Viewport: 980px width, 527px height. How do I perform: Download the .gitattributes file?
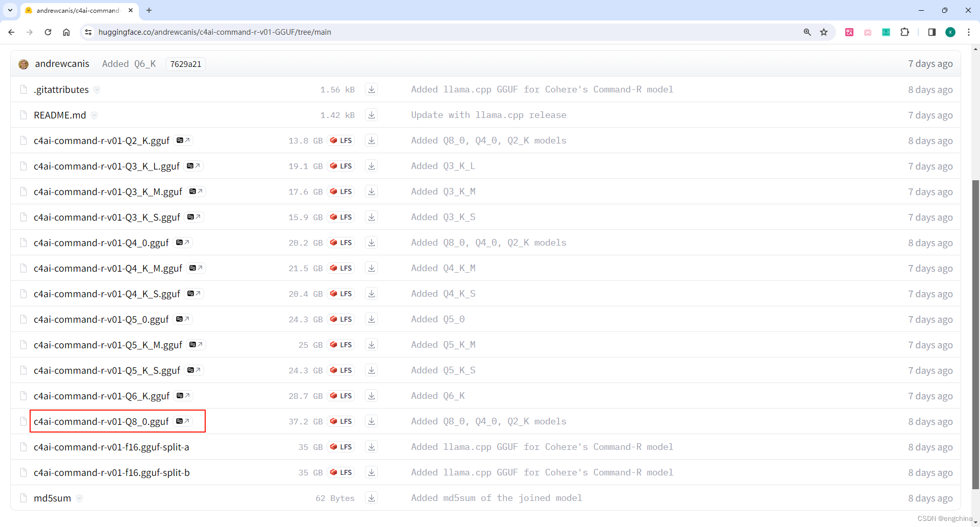[x=372, y=89]
